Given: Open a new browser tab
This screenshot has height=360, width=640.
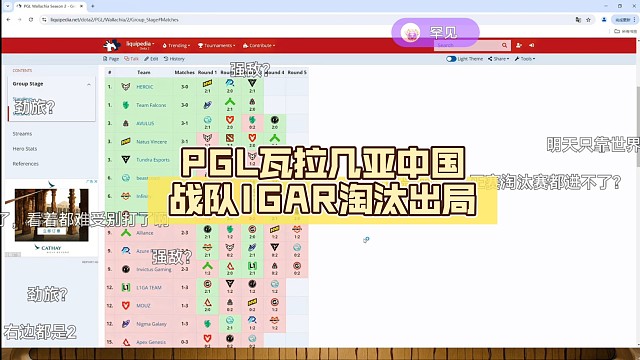Looking at the screenshot, I should tap(93, 6).
